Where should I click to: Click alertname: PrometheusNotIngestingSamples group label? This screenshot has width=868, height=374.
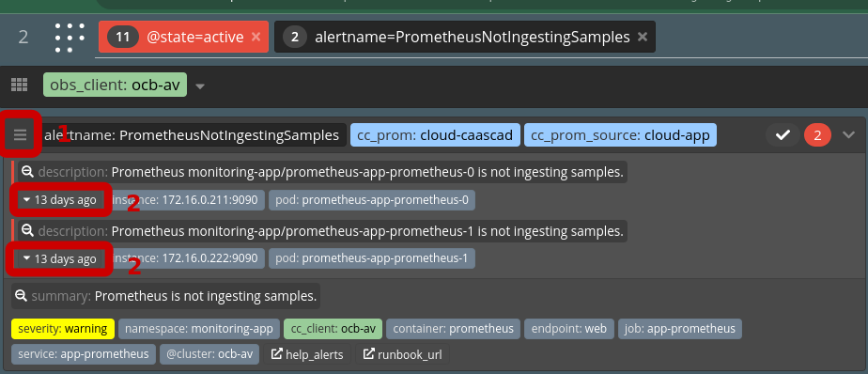[192, 135]
